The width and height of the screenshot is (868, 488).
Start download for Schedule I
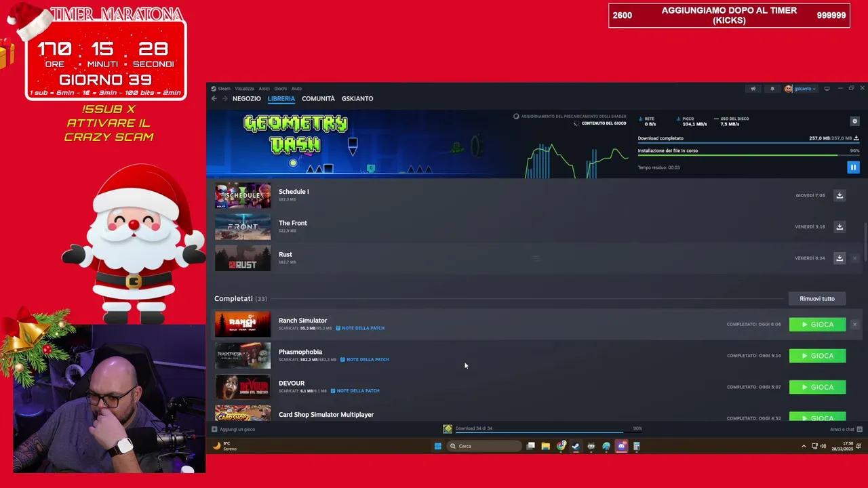point(840,195)
